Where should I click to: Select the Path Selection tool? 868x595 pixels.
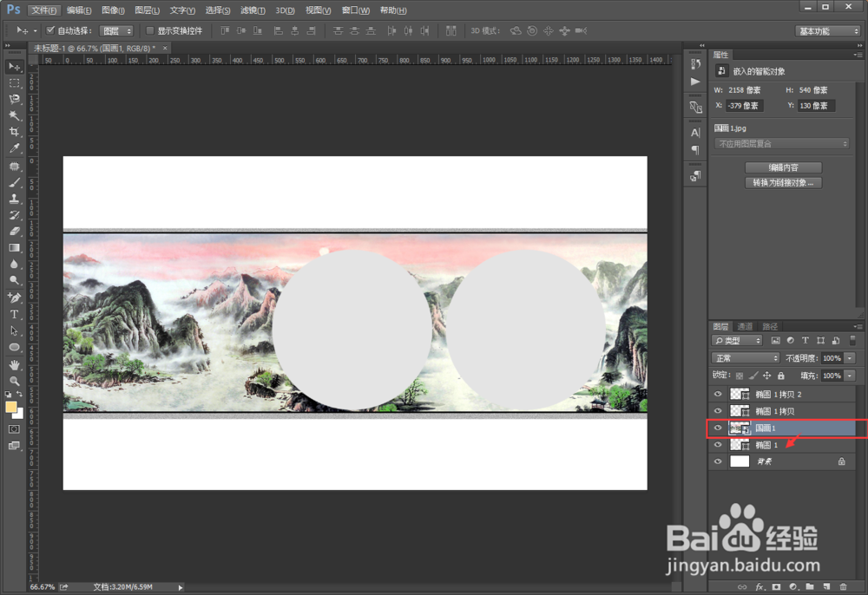tap(15, 330)
